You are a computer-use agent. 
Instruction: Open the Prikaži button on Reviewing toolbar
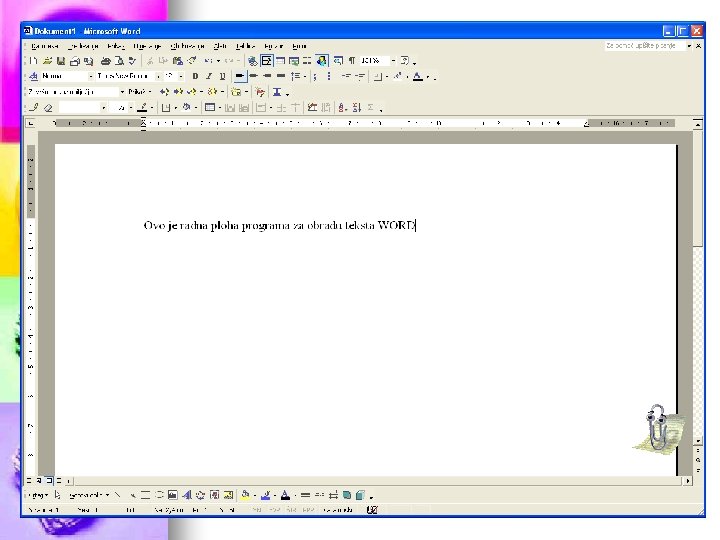coord(140,92)
